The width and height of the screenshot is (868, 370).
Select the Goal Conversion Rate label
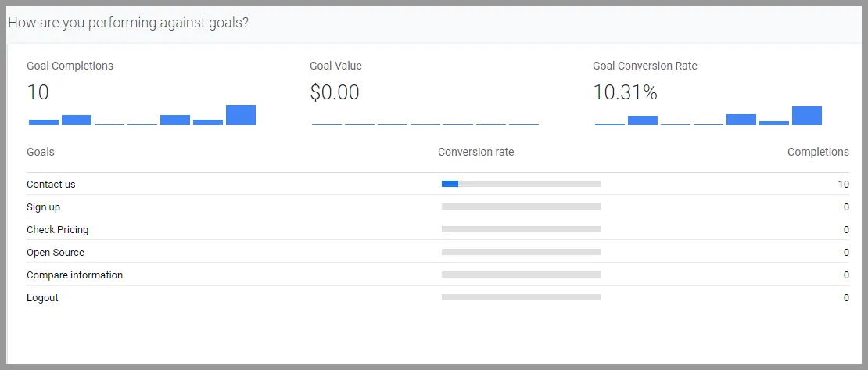coord(645,66)
